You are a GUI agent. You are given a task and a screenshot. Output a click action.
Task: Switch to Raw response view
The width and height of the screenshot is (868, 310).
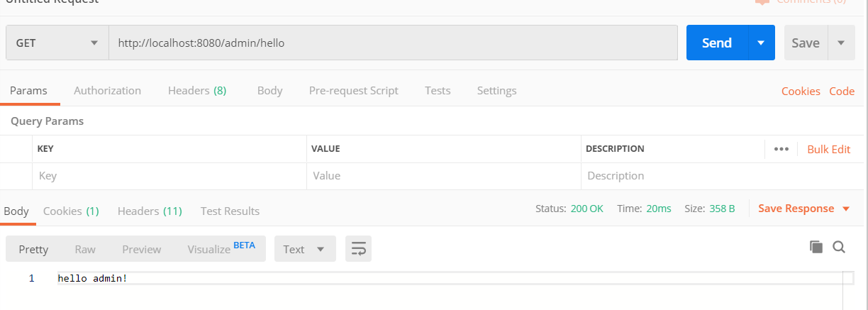pyautogui.click(x=85, y=249)
